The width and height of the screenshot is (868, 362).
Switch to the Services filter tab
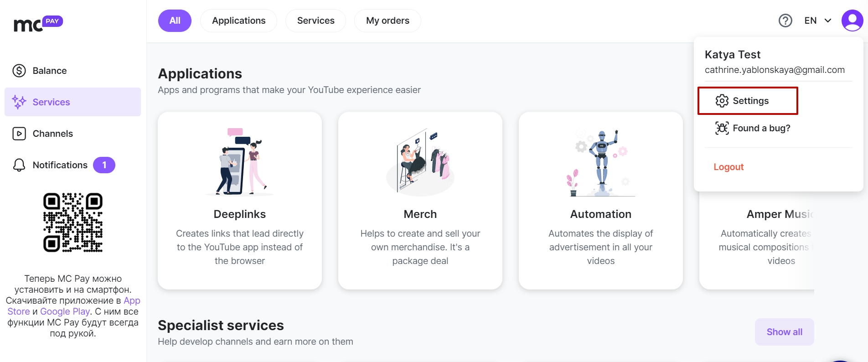point(315,21)
